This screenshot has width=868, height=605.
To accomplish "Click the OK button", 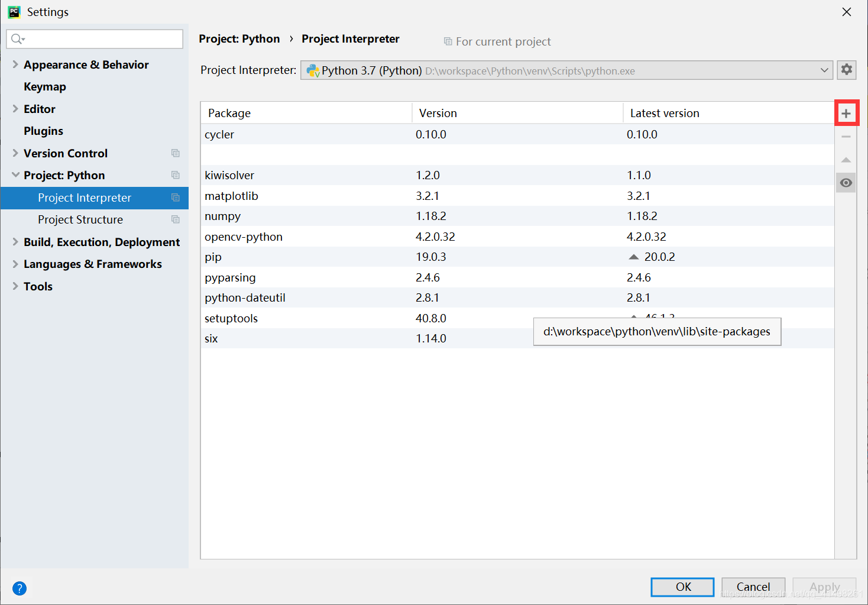I will click(682, 587).
